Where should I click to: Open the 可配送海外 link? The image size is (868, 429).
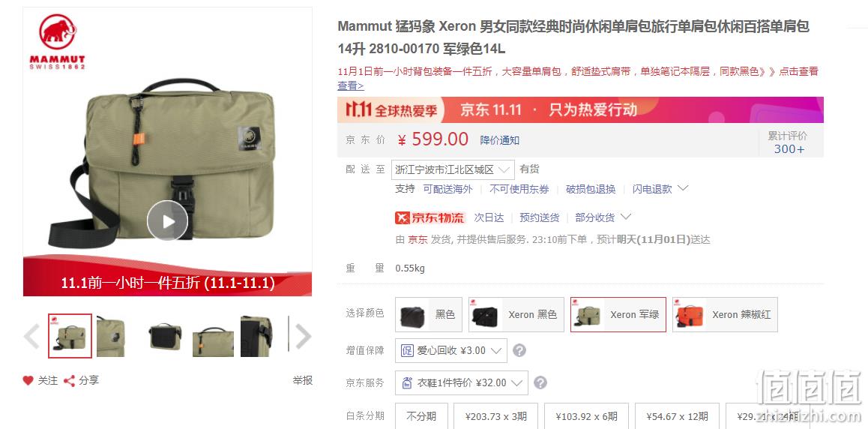point(447,189)
